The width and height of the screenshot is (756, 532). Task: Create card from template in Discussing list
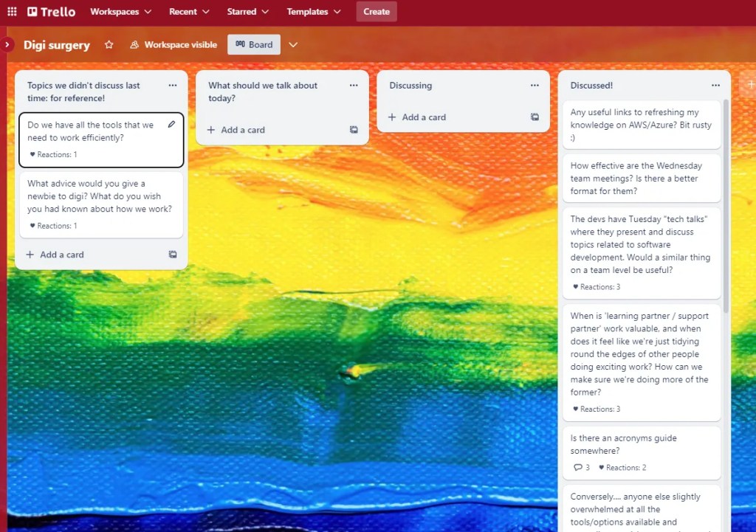pyautogui.click(x=535, y=117)
